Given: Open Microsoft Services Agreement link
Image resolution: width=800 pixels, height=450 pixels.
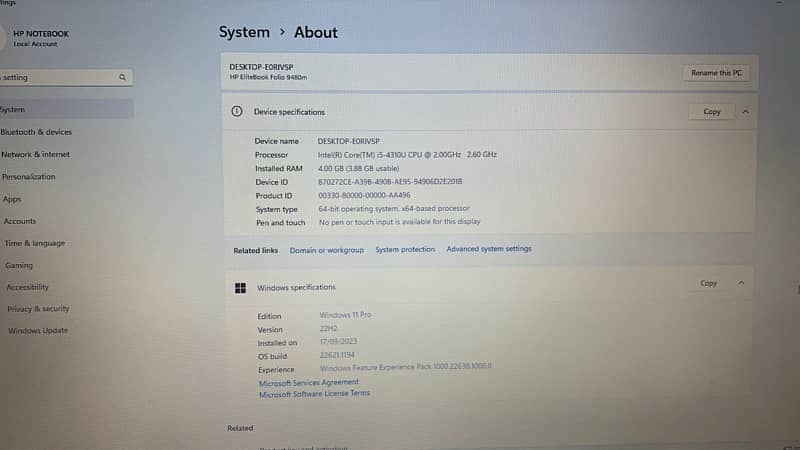Looking at the screenshot, I should (x=308, y=383).
